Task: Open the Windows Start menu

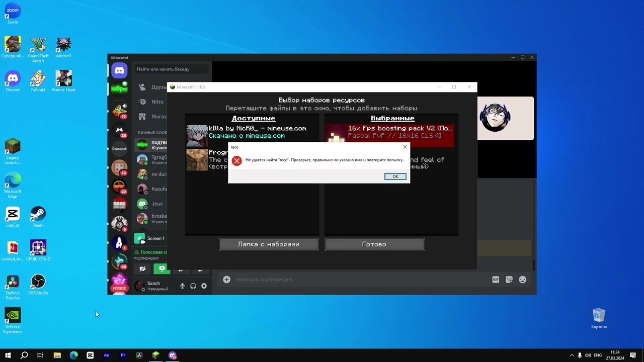Action: tap(8, 355)
